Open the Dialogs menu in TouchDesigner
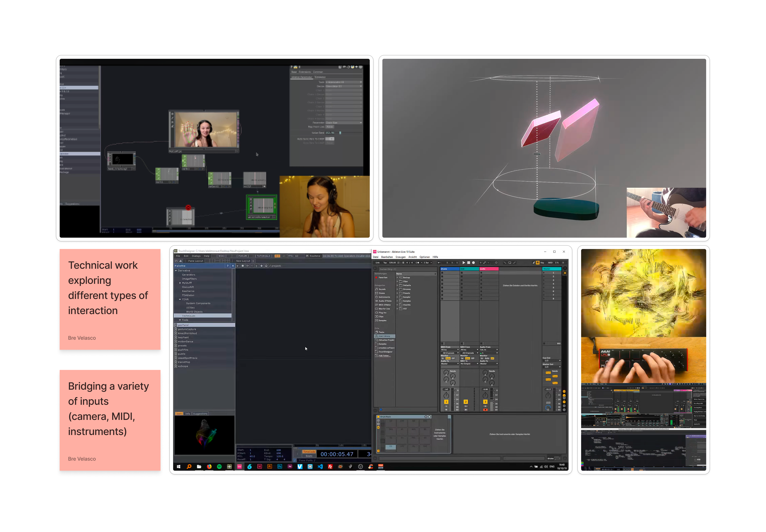The image size is (766, 532). (x=196, y=256)
